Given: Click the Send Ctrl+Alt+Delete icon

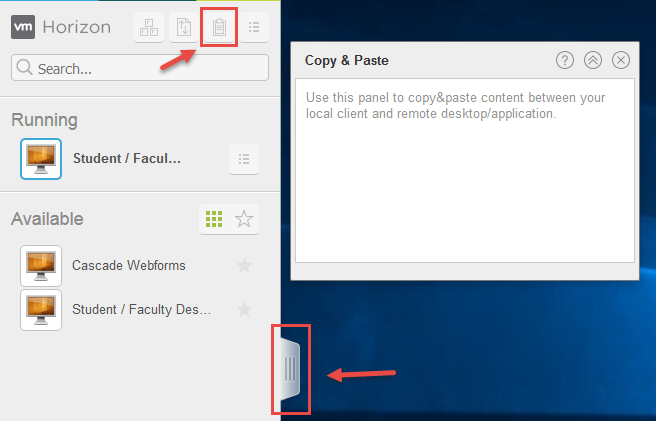Looking at the screenshot, I should point(149,27).
